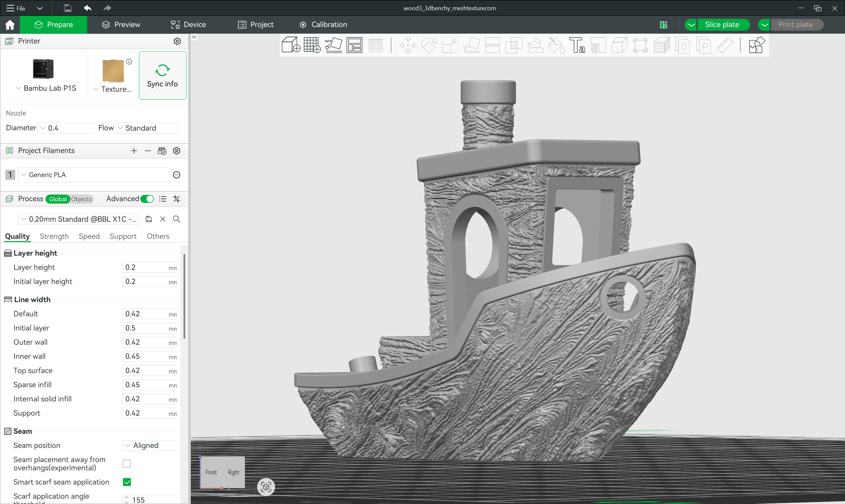This screenshot has height=504, width=845.
Task: Open the Slice plate options arrow
Action: pyautogui.click(x=691, y=24)
